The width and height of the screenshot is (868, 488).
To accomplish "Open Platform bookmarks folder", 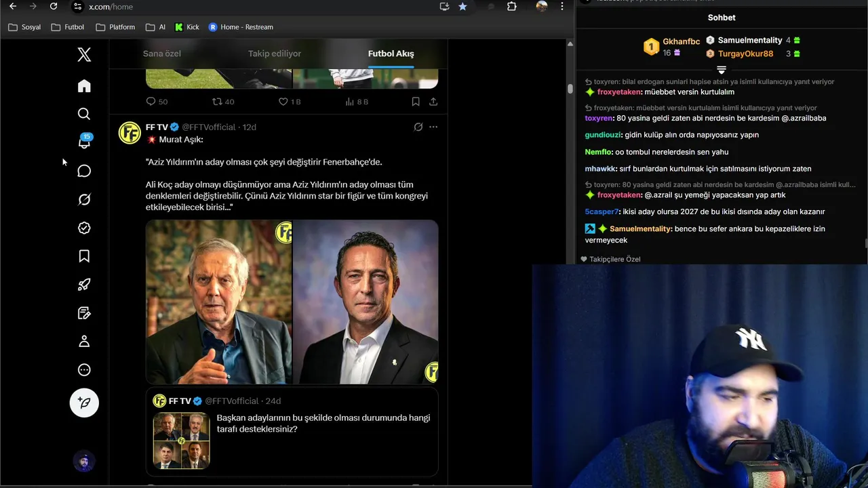I will point(115,27).
